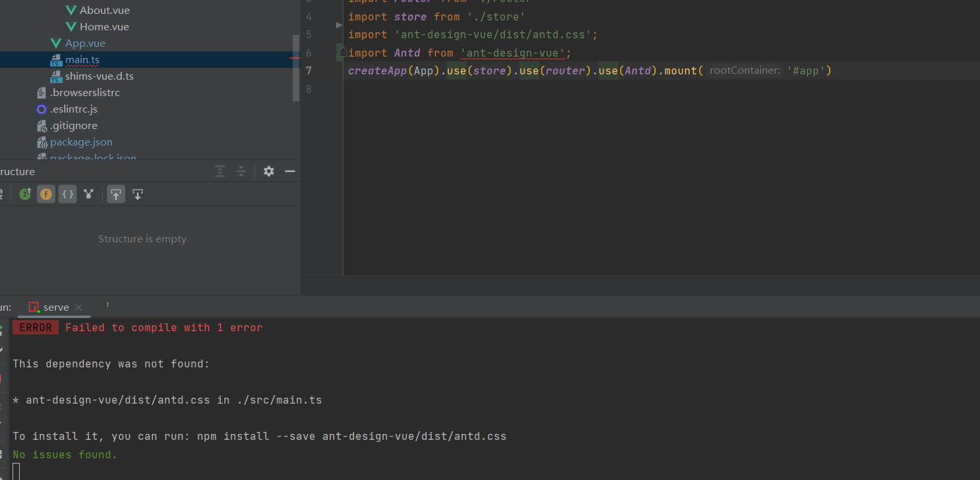Viewport: 980px width, 480px height.
Task: Collapse all nodes in Structure panel
Action: tap(241, 171)
